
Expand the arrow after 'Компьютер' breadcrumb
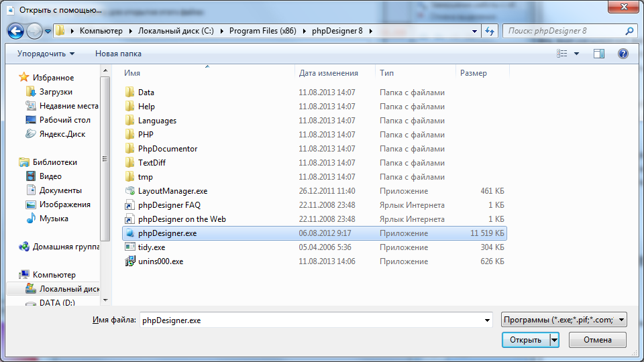pos(131,32)
